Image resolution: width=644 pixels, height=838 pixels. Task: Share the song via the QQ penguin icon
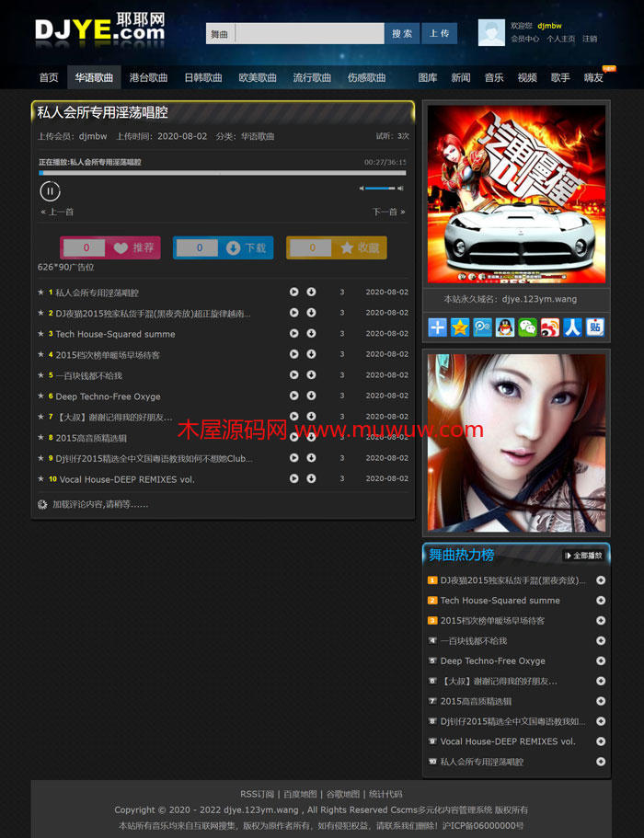pos(505,327)
